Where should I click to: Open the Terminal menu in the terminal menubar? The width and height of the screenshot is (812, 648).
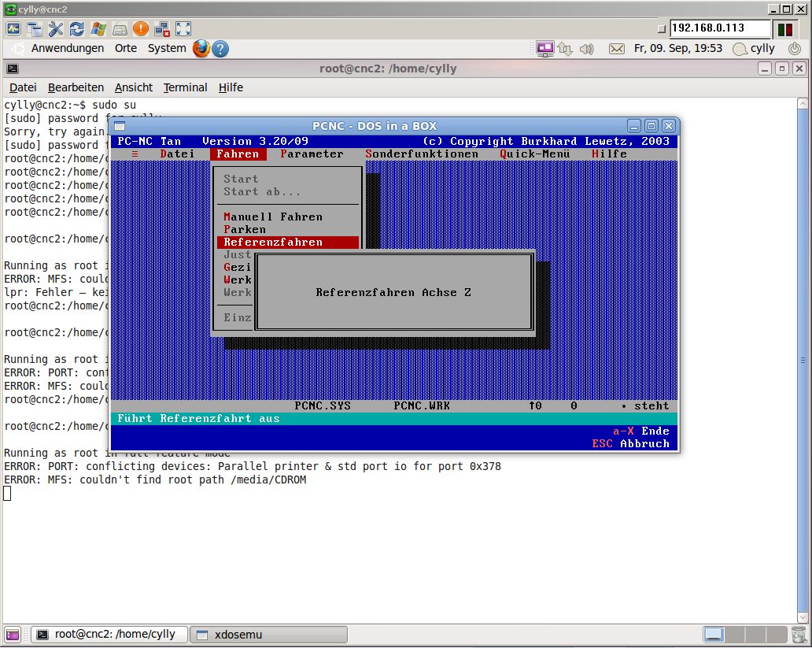pyautogui.click(x=186, y=87)
